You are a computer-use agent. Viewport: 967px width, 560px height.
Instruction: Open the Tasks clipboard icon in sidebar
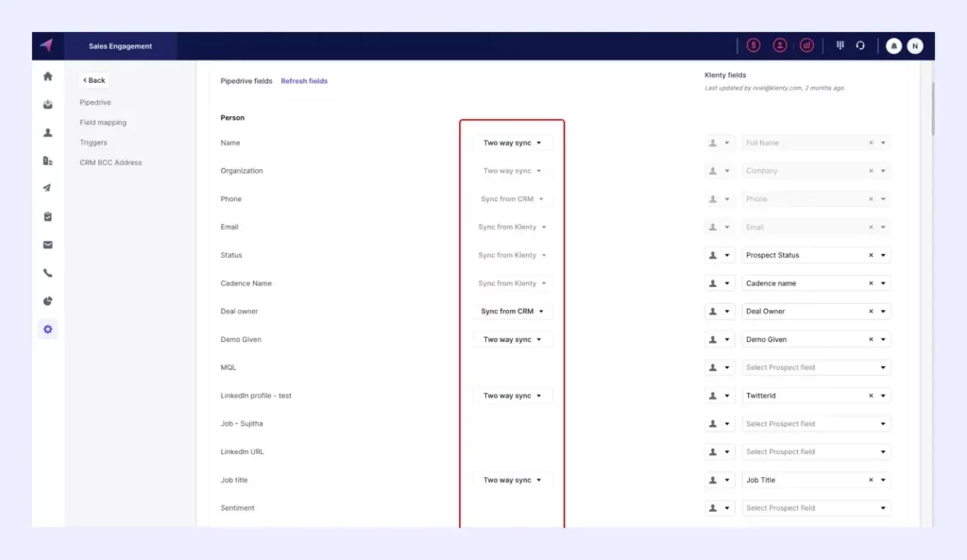47,216
